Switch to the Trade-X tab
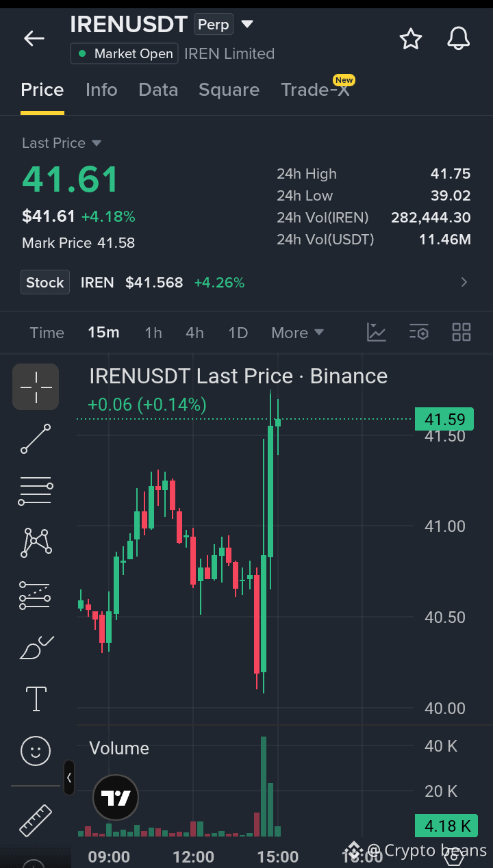 point(315,90)
